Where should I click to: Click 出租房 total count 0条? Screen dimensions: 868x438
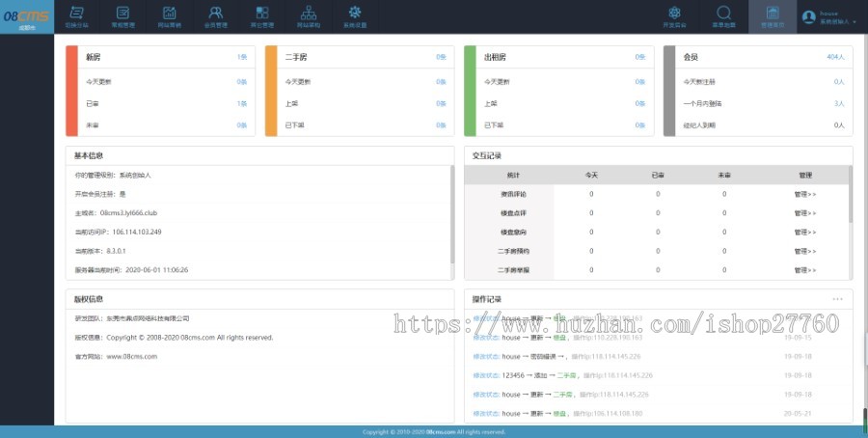[x=640, y=57]
